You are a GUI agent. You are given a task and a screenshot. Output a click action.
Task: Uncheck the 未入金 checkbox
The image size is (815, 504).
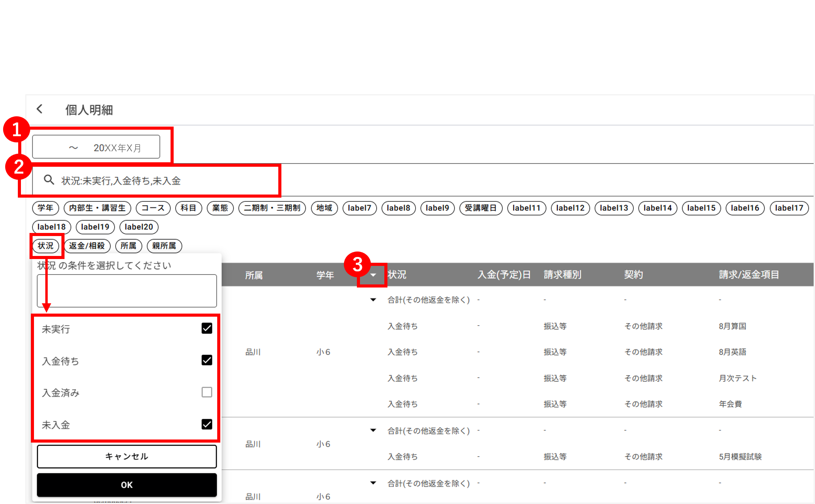point(207,424)
